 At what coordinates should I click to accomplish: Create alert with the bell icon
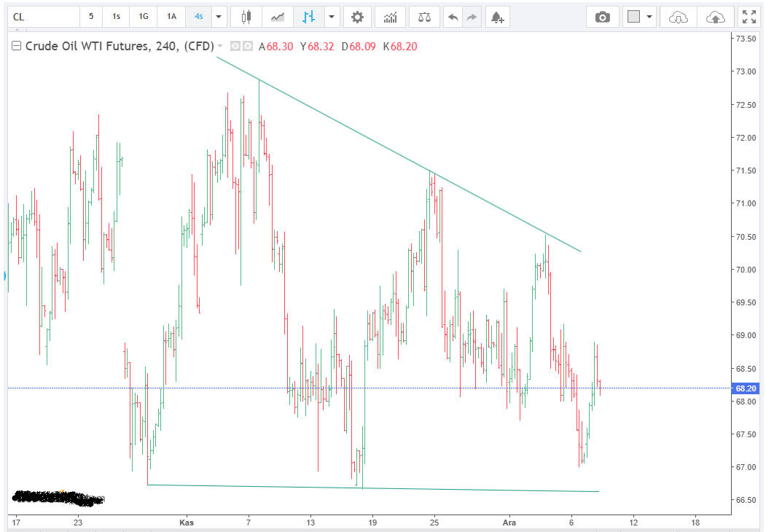497,16
